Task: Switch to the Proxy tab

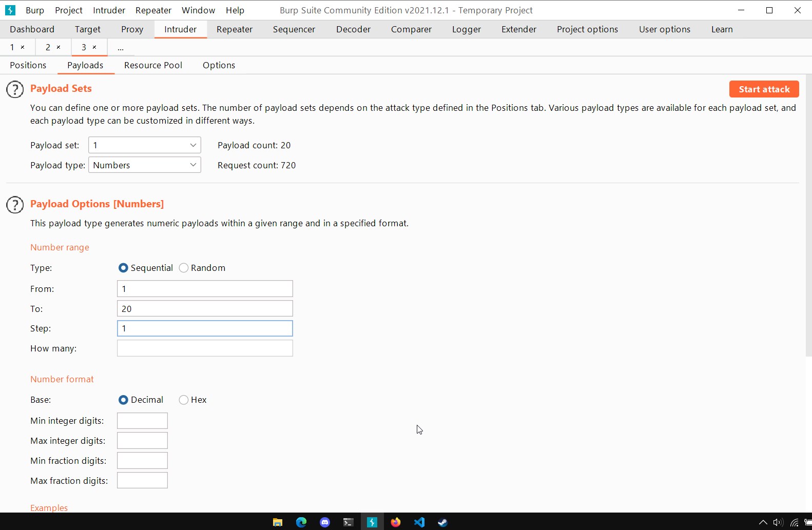Action: [132, 29]
